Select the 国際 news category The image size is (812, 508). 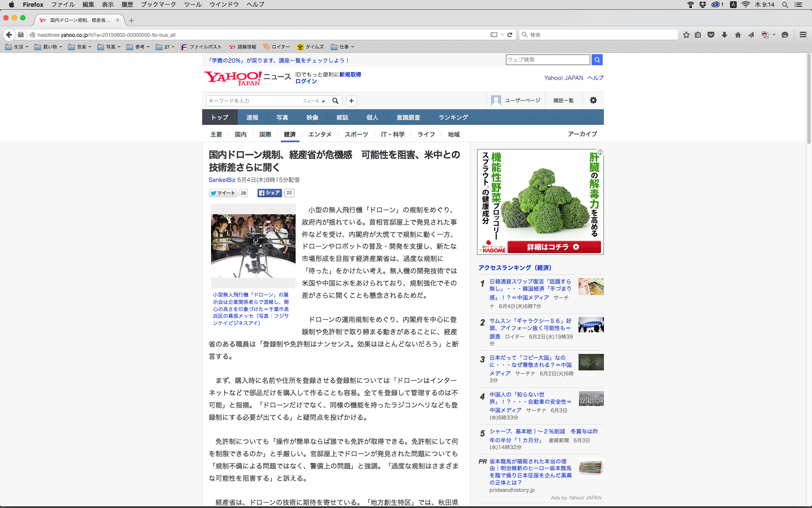click(x=265, y=134)
